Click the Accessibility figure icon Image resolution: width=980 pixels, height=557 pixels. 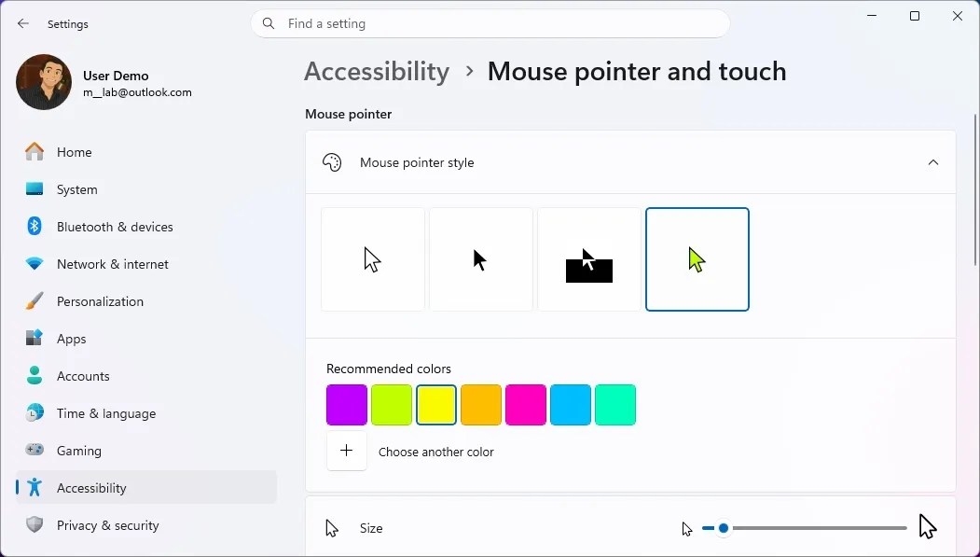[x=35, y=488]
